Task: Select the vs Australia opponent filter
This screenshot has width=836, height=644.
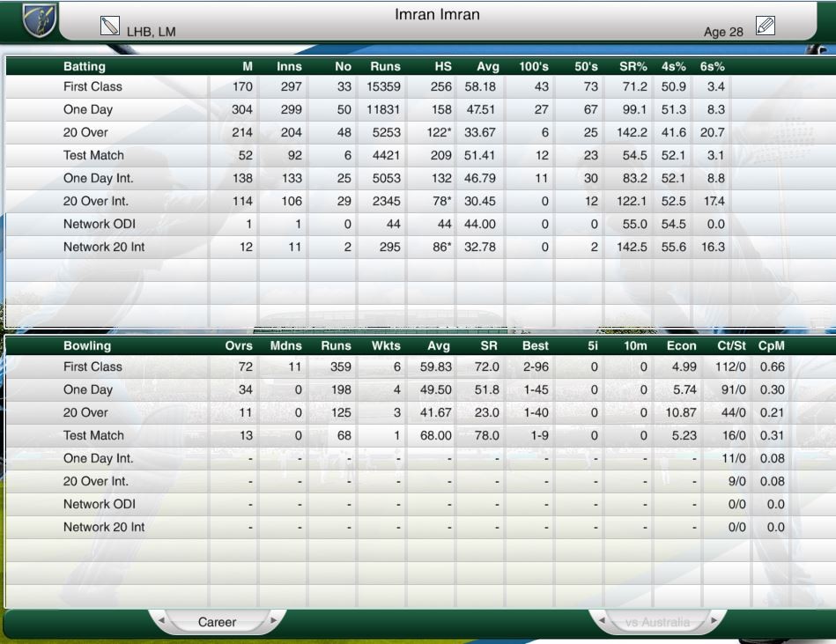Action: pos(657,622)
